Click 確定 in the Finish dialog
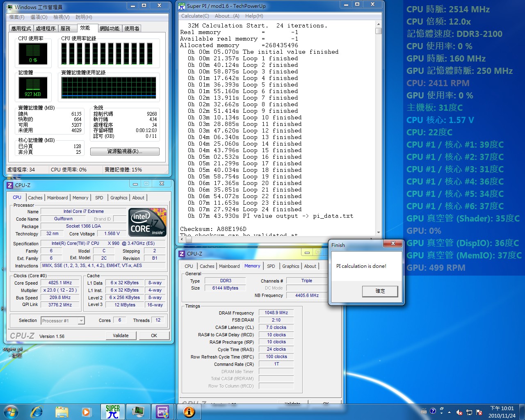 point(380,291)
